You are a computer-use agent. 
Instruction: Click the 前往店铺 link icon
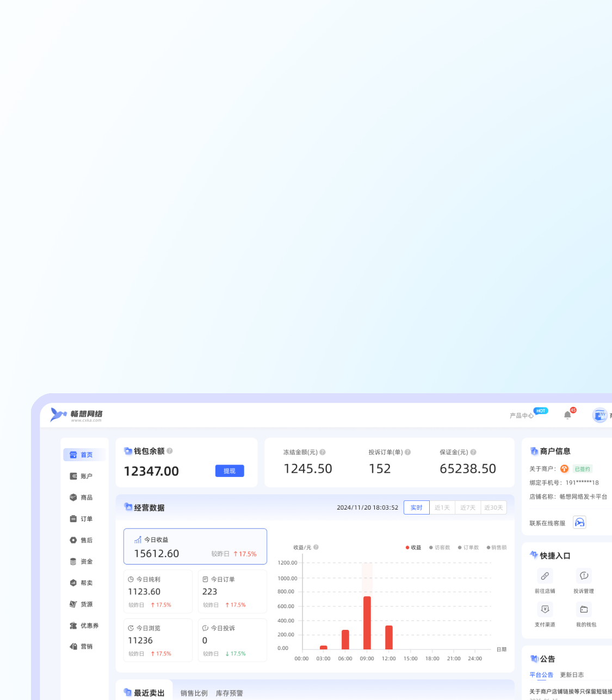tap(545, 576)
